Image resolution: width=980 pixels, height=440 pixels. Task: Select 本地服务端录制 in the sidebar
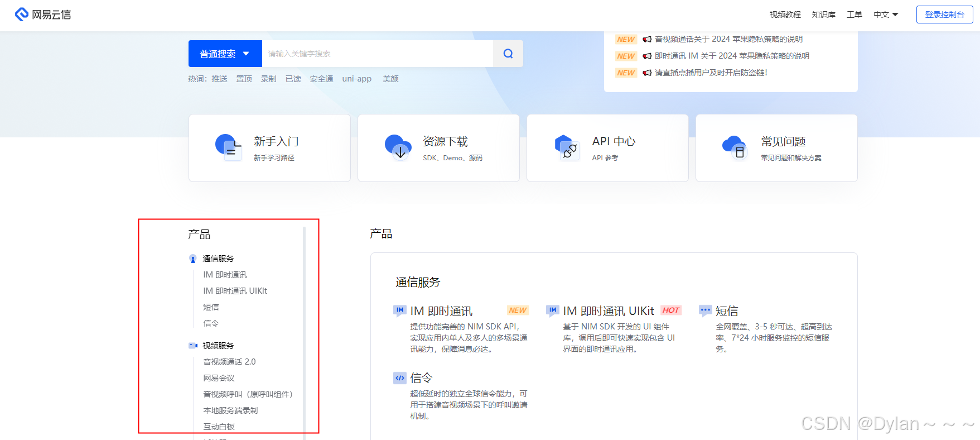pos(230,410)
